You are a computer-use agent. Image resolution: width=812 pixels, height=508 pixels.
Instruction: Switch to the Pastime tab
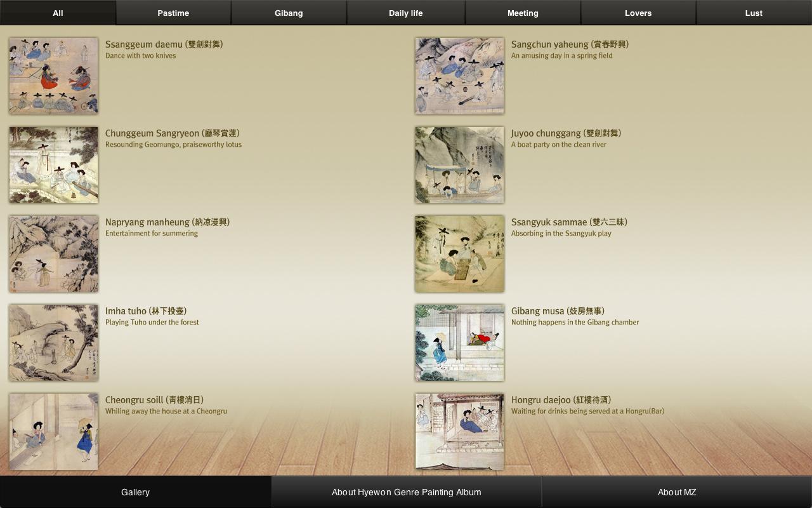(173, 13)
